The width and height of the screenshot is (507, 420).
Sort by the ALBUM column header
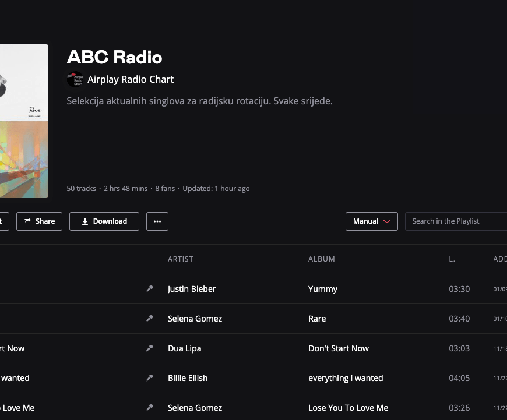(321, 259)
